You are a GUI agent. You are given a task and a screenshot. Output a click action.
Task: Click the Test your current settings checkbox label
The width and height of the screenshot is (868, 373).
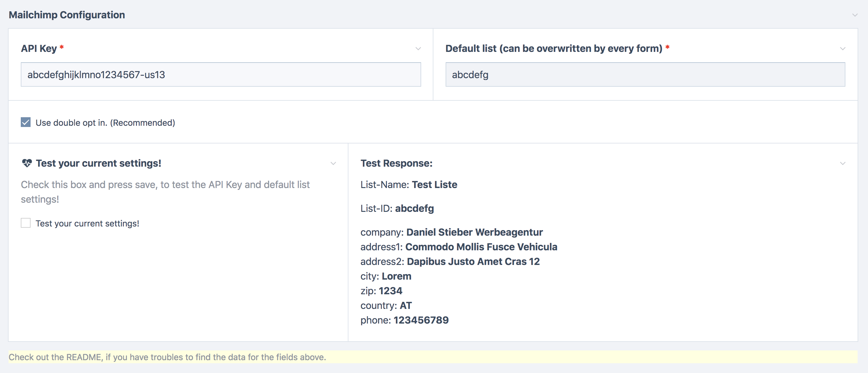pyautogui.click(x=87, y=223)
